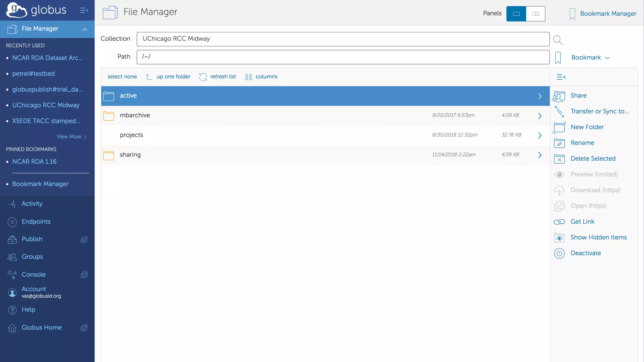The image size is (644, 362).
Task: Click the New Folder icon
Action: tap(559, 127)
